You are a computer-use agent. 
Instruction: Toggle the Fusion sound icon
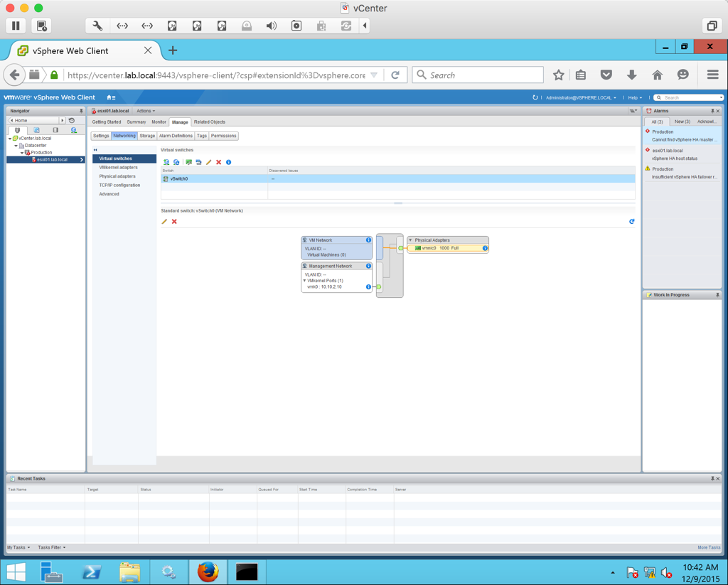[272, 26]
